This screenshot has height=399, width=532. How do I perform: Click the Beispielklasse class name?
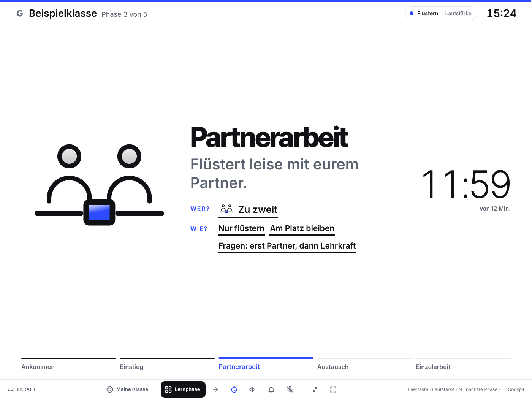click(x=63, y=13)
